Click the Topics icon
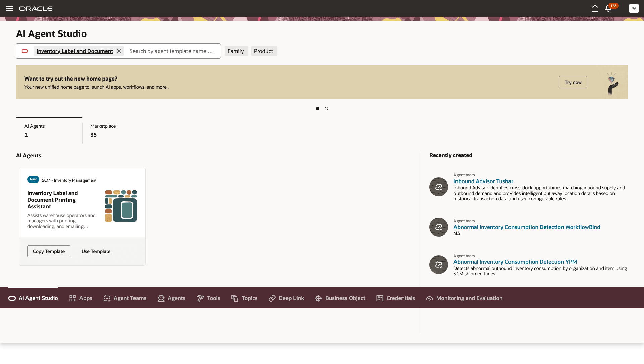 tap(235, 298)
